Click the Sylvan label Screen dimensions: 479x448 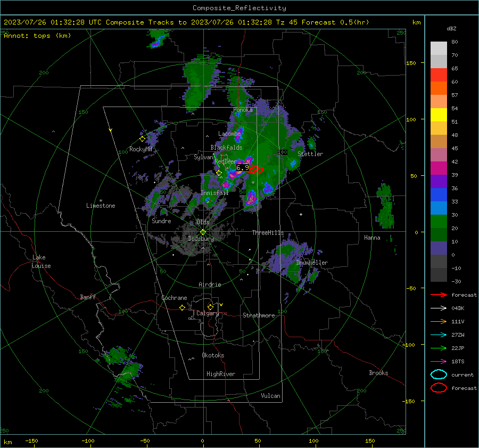(x=203, y=157)
